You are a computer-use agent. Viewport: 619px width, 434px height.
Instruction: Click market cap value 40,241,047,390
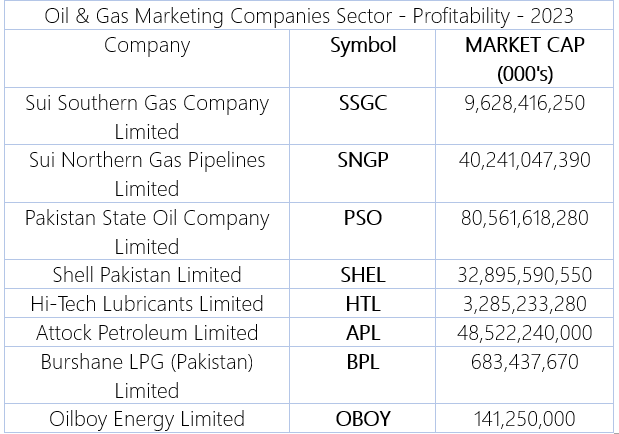pyautogui.click(x=524, y=160)
